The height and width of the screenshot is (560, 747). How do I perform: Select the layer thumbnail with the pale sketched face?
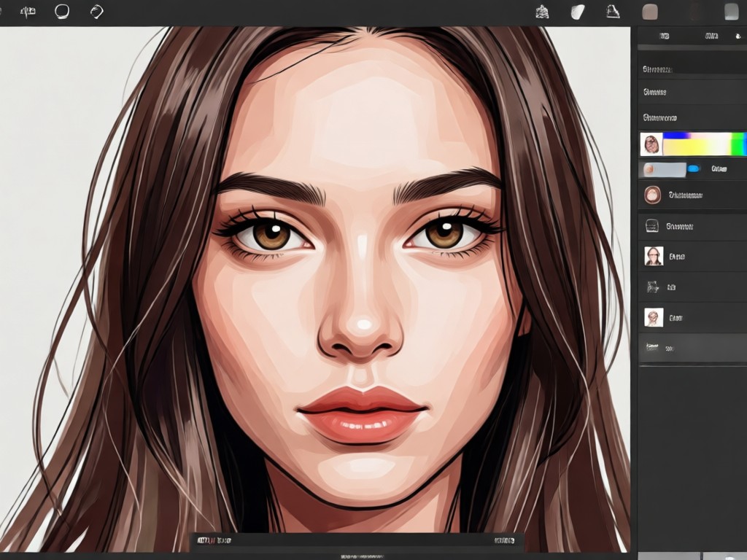point(653,317)
